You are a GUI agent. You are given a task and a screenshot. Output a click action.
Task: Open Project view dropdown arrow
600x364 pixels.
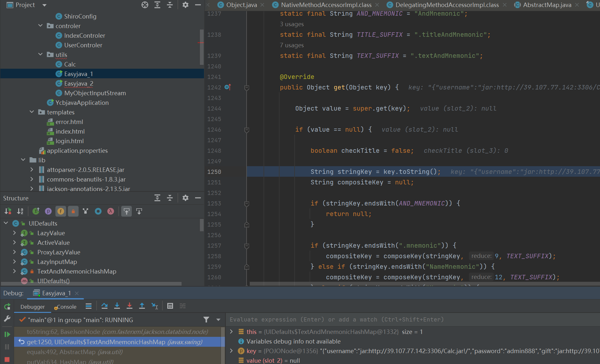point(44,5)
